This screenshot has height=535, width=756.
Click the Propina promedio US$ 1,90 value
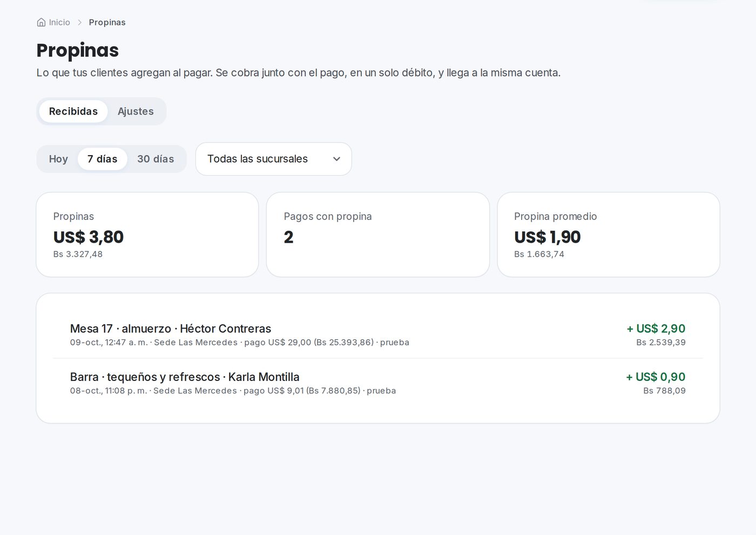547,237
